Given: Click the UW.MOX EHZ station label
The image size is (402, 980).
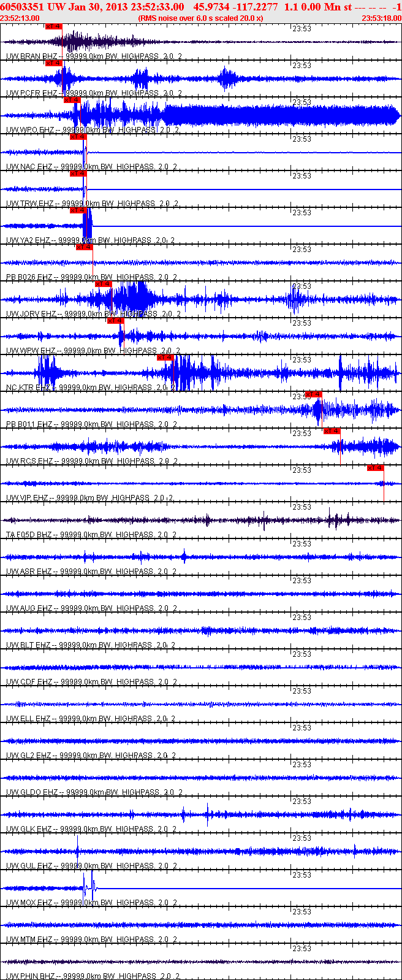Looking at the screenshot, I should click(x=29, y=903).
